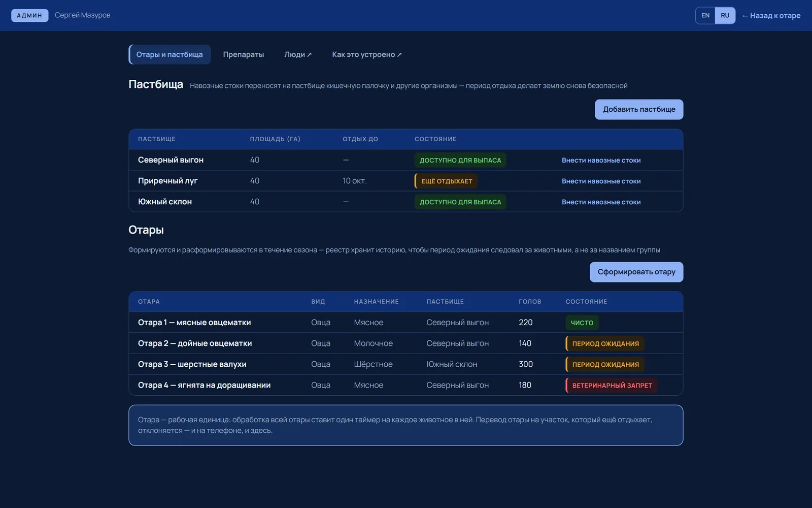The width and height of the screenshot is (812, 508).
Task: Select row «Отара 4 — ягнята на доращивании»
Action: 406,385
